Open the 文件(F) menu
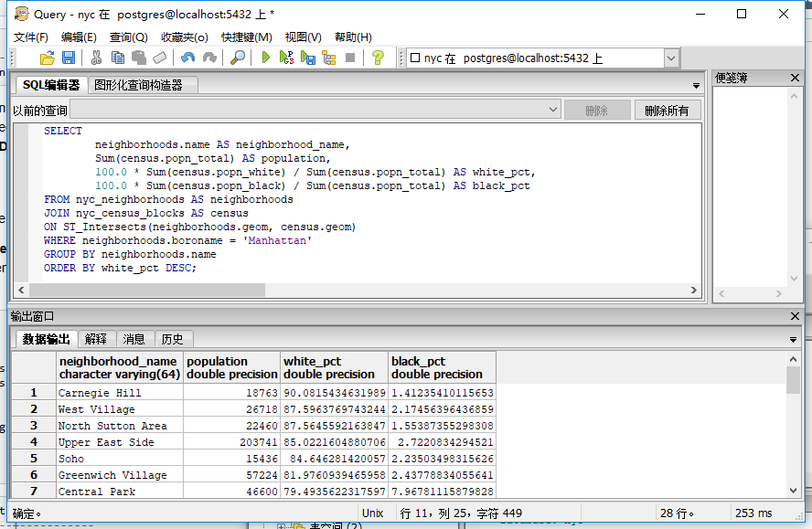Viewport: 812px width, 529px height. point(30,37)
